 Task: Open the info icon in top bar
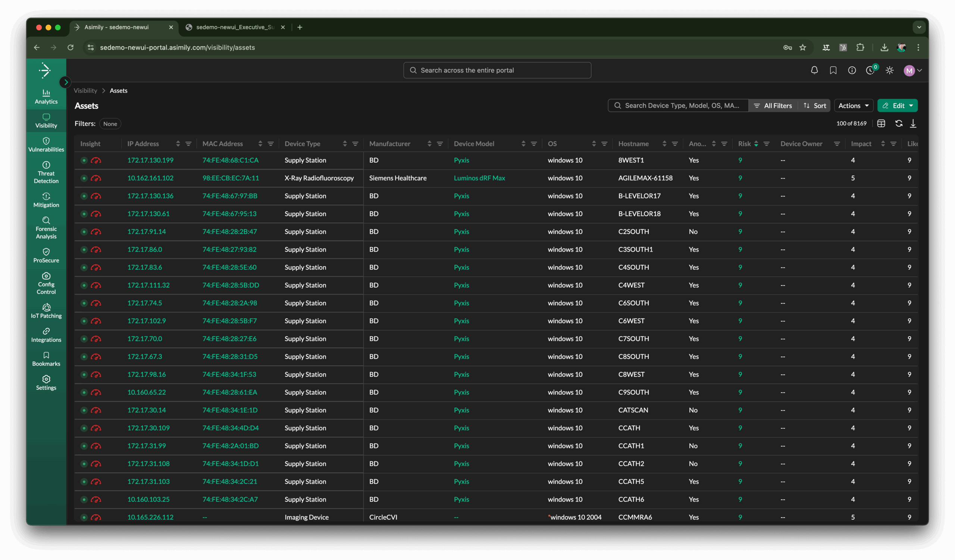pyautogui.click(x=852, y=70)
